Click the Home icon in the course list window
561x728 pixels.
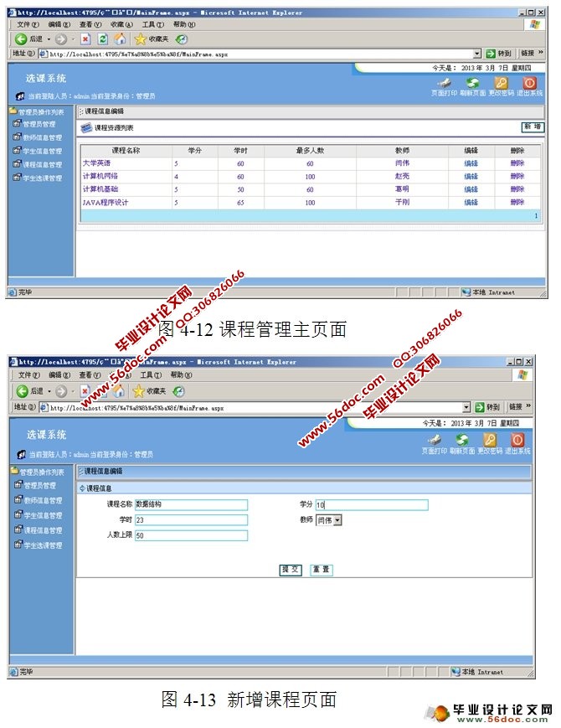coord(121,39)
